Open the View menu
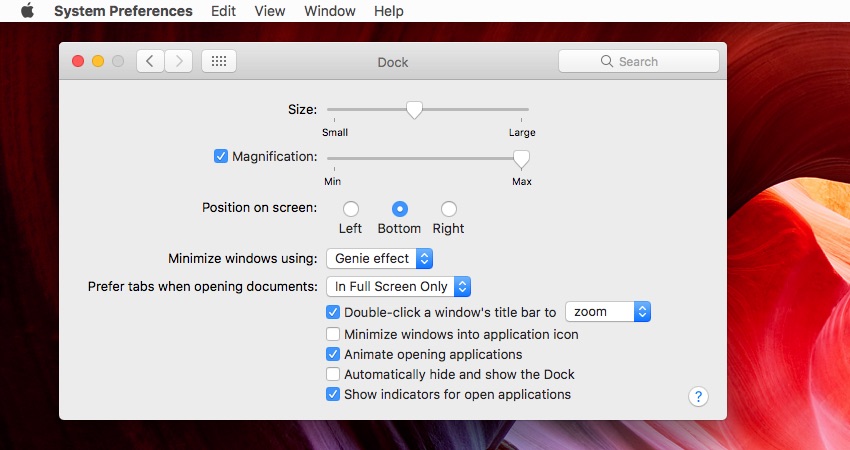 pyautogui.click(x=270, y=11)
